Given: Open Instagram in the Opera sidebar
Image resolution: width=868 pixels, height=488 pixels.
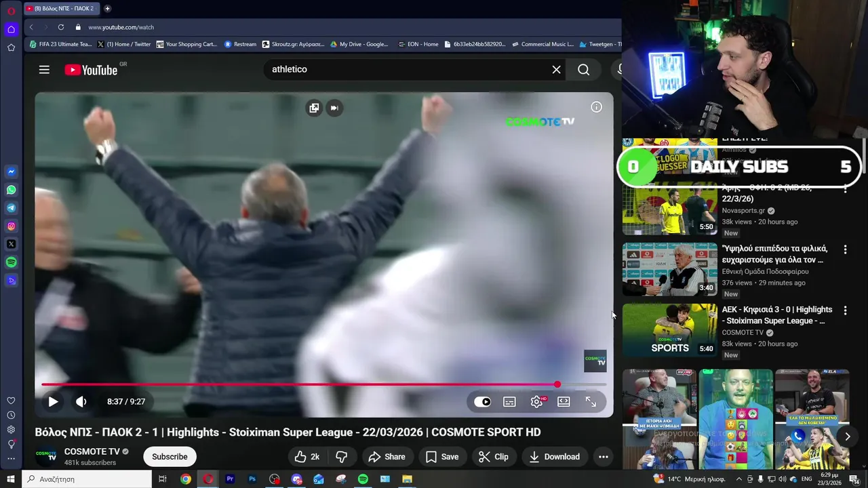Looking at the screenshot, I should click(x=12, y=226).
